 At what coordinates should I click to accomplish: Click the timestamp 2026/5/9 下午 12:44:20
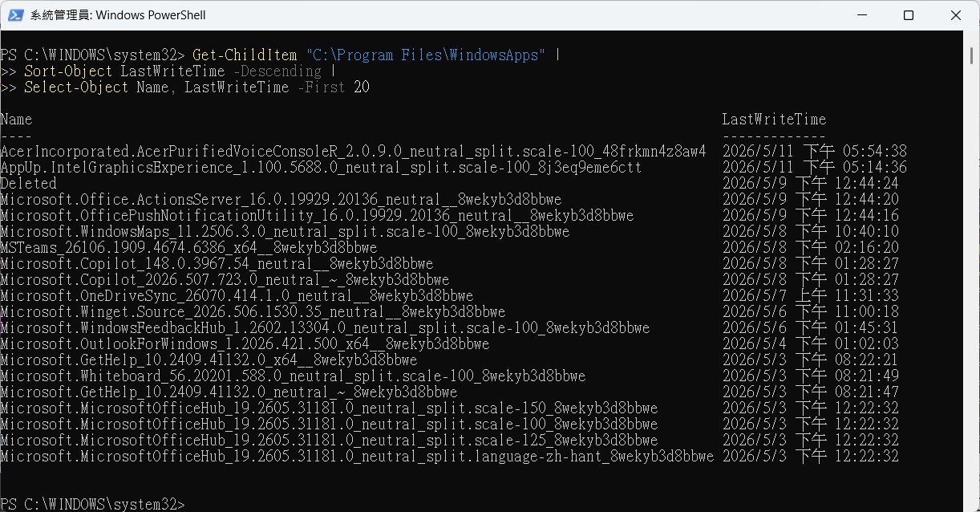(x=811, y=199)
